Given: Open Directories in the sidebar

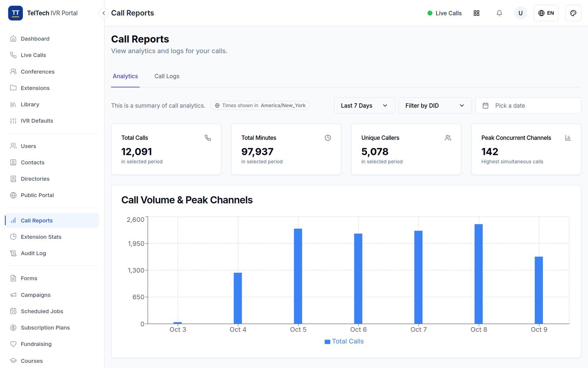Looking at the screenshot, I should pyautogui.click(x=52, y=179).
